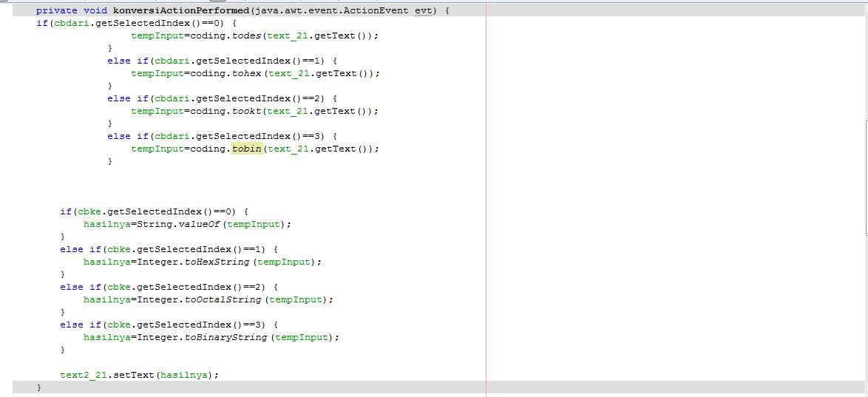This screenshot has height=397, width=868.
Task: Click the 'private' keyword in the method header
Action: 56,10
